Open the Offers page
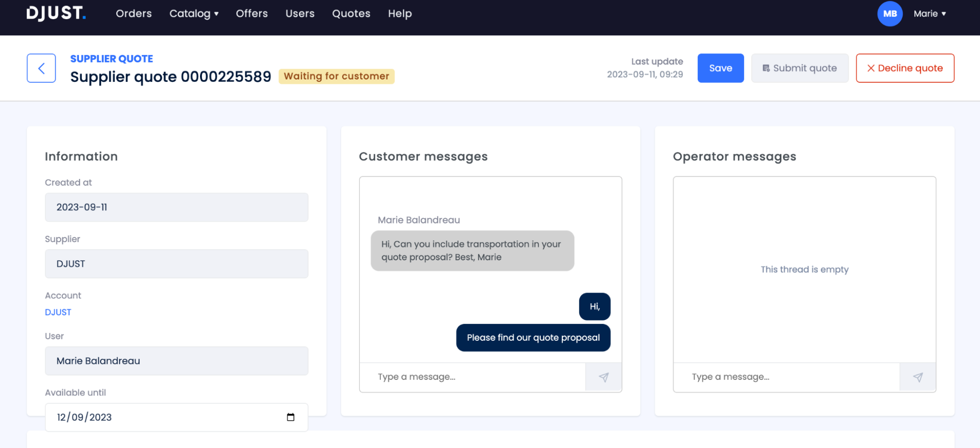 251,14
